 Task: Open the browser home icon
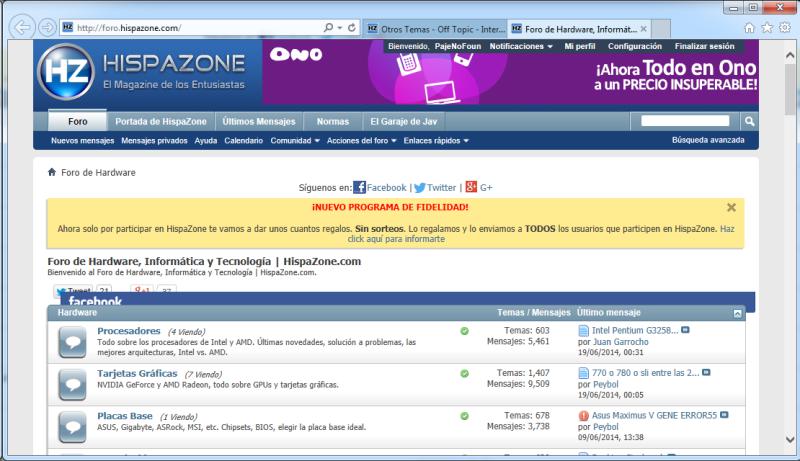click(749, 28)
